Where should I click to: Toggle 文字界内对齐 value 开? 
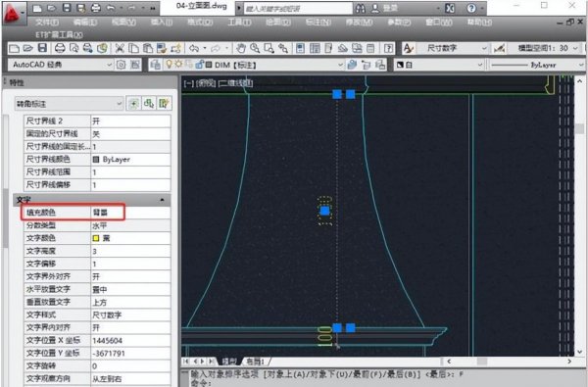click(x=130, y=328)
